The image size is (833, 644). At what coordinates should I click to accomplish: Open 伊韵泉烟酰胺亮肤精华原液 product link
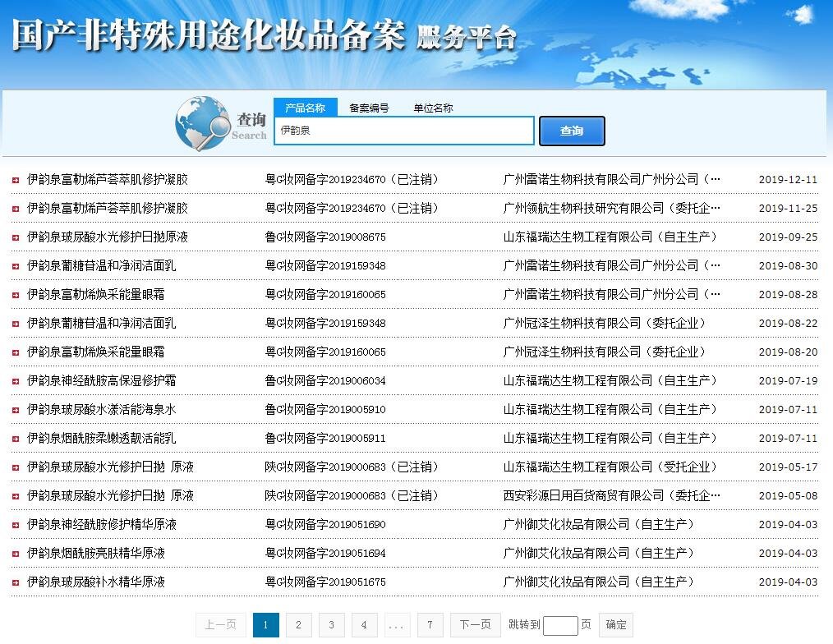point(95,553)
